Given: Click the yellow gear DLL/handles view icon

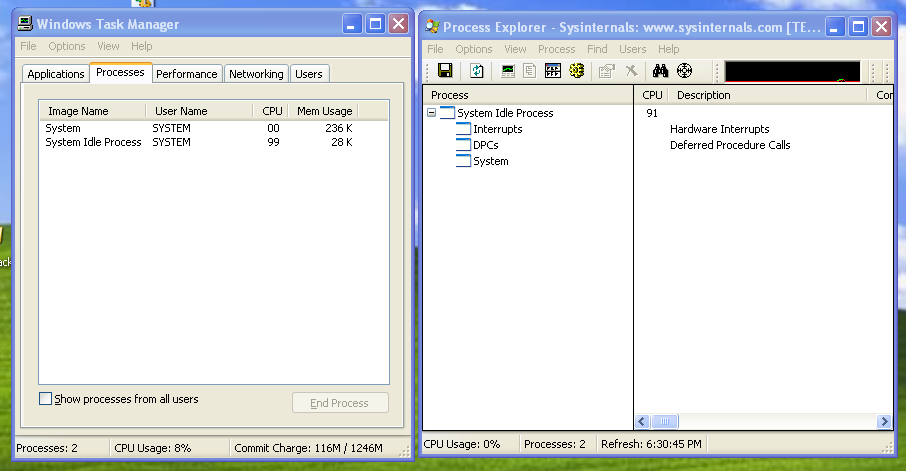Looking at the screenshot, I should (x=577, y=71).
